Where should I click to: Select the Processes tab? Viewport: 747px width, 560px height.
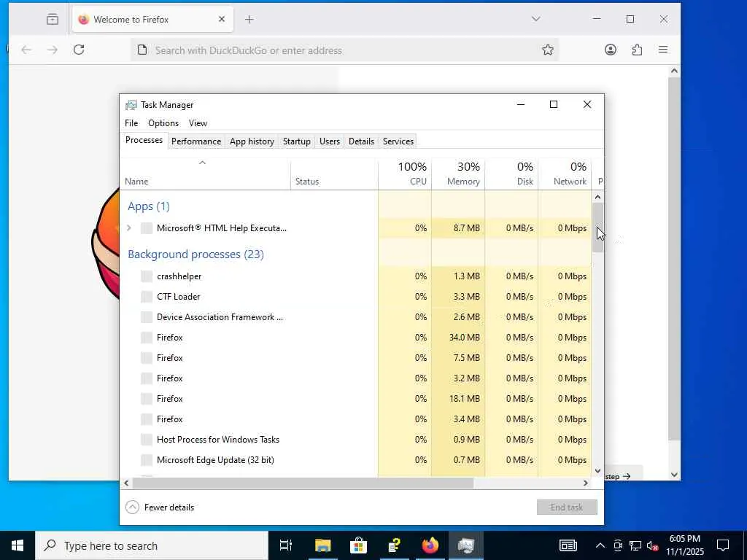(x=144, y=140)
